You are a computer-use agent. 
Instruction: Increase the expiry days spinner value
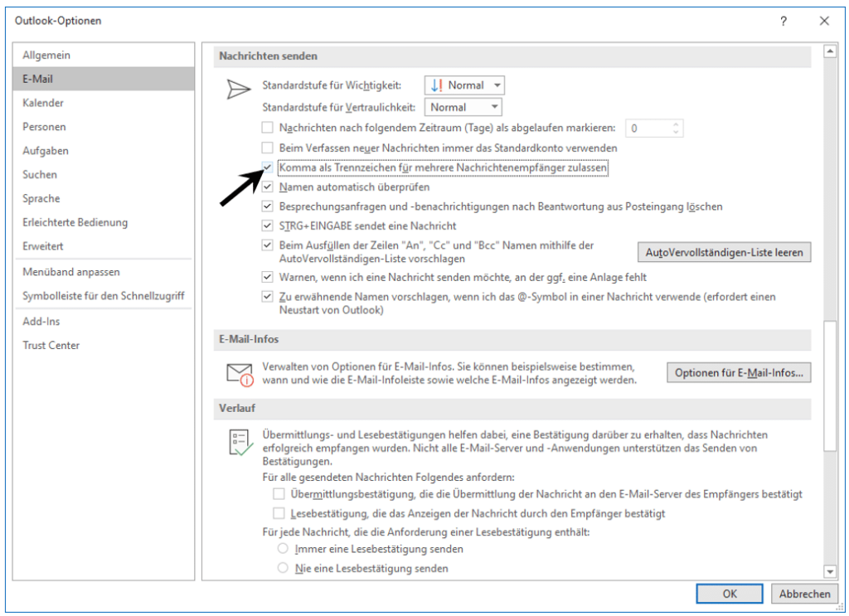(676, 124)
